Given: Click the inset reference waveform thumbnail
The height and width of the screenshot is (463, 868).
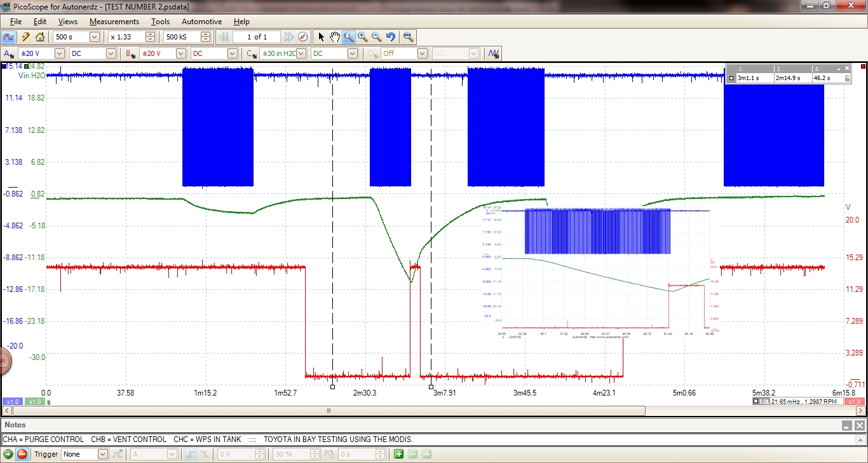Looking at the screenshot, I should coord(600,272).
